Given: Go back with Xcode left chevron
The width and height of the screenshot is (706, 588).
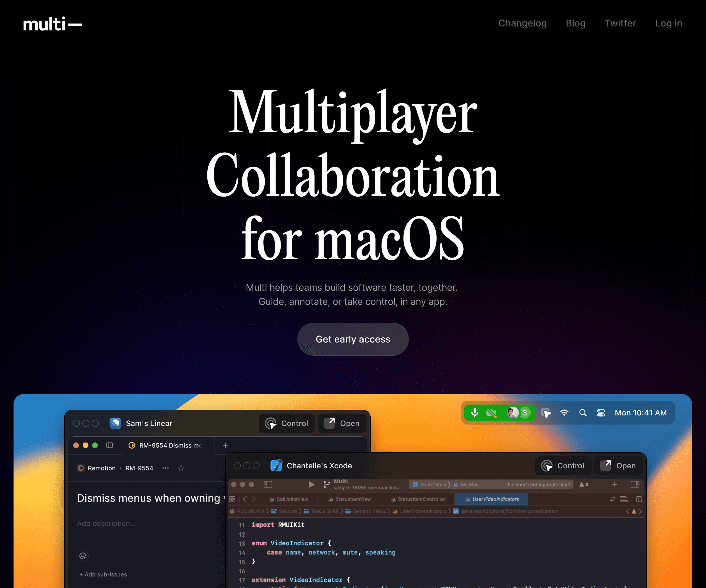Looking at the screenshot, I should point(245,499).
